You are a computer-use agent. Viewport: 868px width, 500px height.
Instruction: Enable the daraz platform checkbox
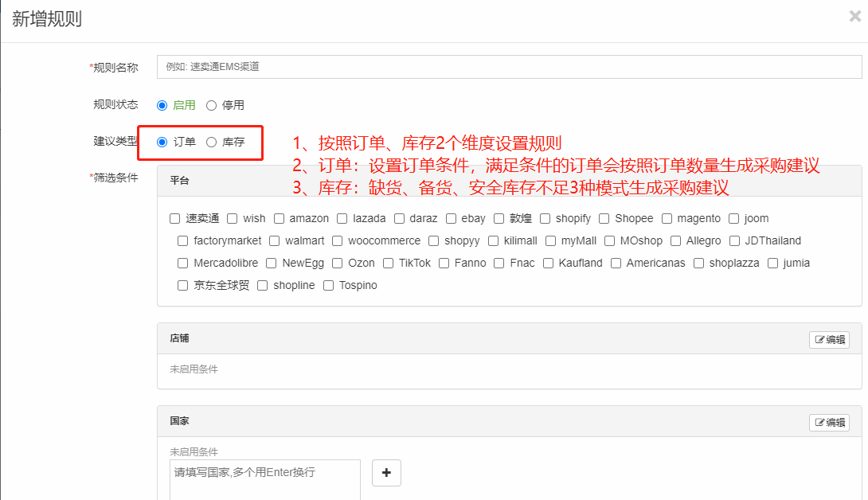[x=399, y=219]
